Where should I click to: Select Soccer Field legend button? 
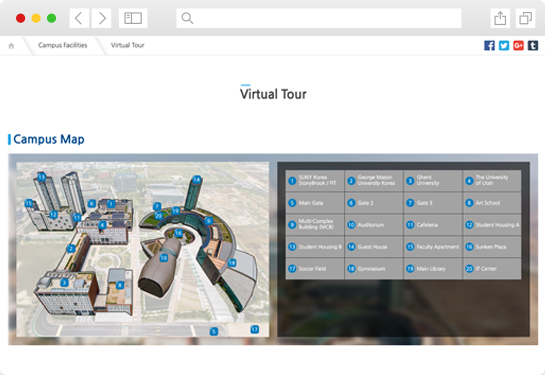click(x=315, y=268)
